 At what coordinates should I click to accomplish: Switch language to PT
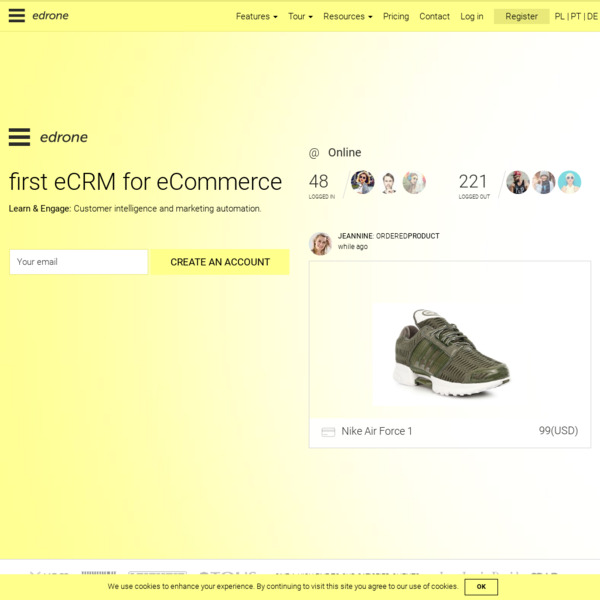(x=576, y=16)
